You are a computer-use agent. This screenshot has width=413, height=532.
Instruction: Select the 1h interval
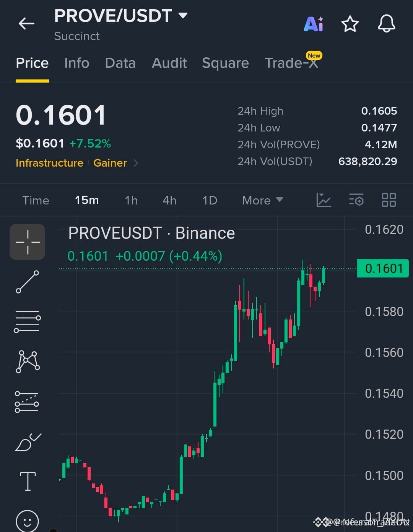(131, 200)
